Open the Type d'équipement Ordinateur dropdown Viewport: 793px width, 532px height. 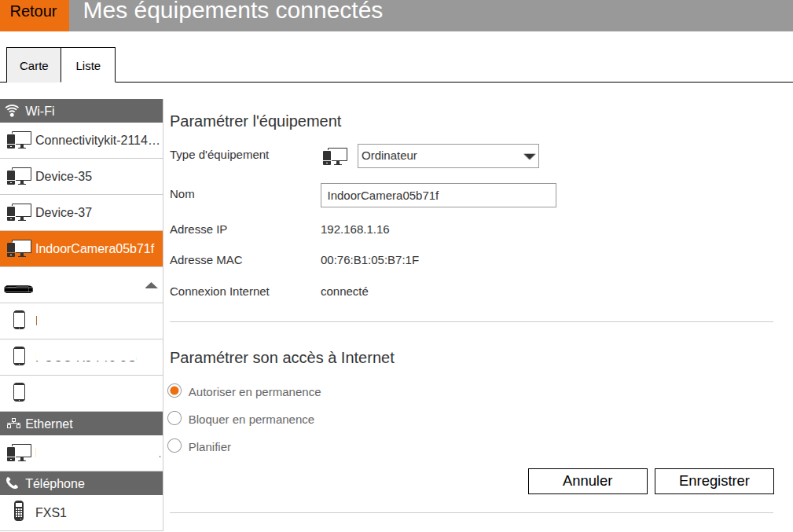click(x=448, y=156)
